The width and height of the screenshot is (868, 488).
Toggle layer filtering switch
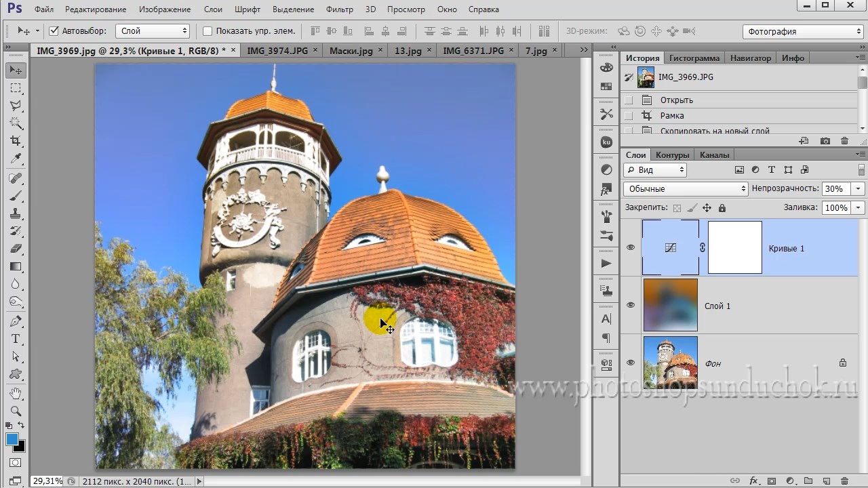coord(862,169)
